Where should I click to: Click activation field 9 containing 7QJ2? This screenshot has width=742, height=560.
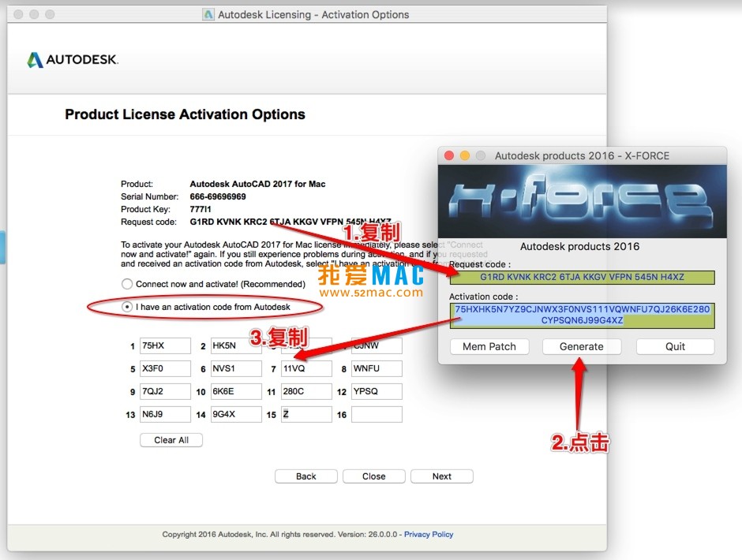165,392
